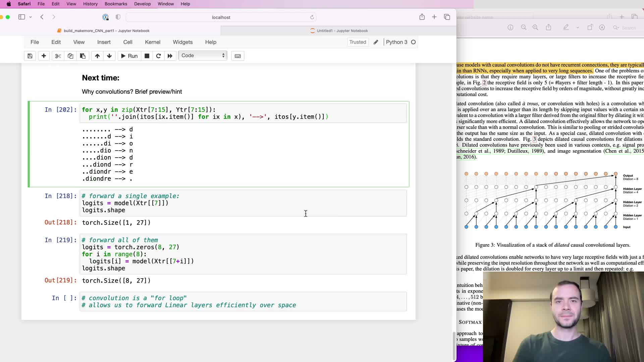Expand sidebar options chevron in Safari
Viewport: 644px width, 362px height.
[31, 17]
